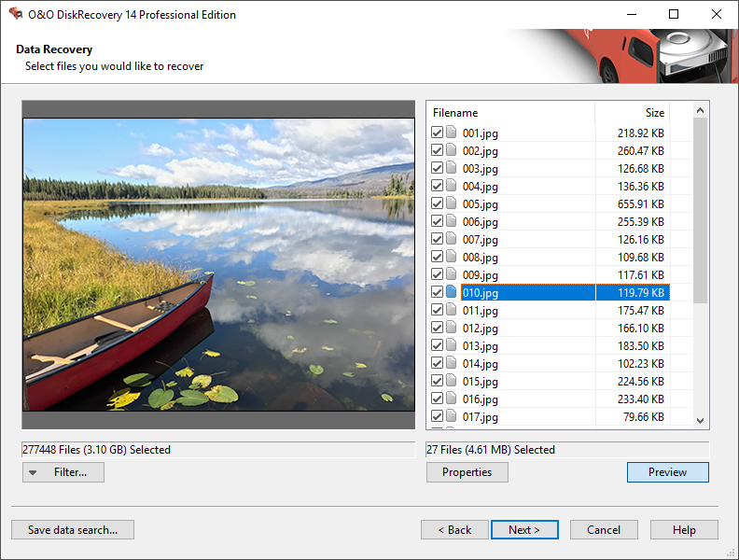The width and height of the screenshot is (739, 560).
Task: Click the file list scroll up arrow
Action: click(701, 110)
